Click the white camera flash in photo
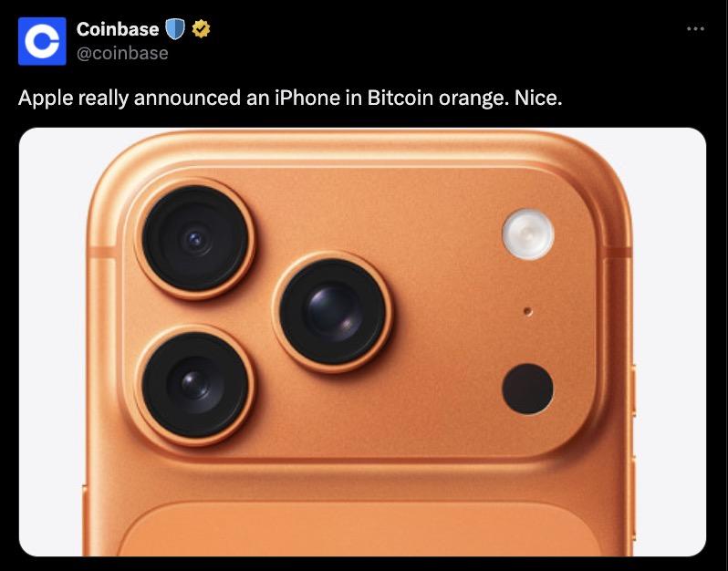The height and width of the screenshot is (571, 728). pyautogui.click(x=527, y=234)
